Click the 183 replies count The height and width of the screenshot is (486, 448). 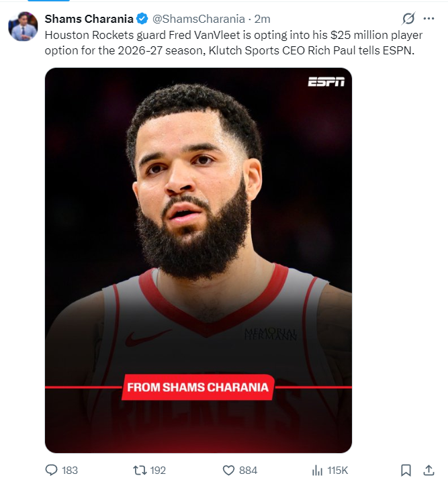70,470
